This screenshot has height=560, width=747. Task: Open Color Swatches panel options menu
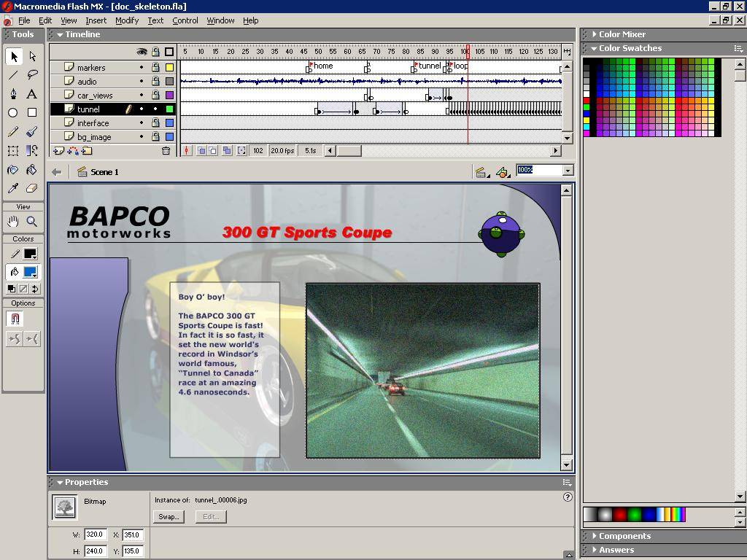[x=738, y=48]
